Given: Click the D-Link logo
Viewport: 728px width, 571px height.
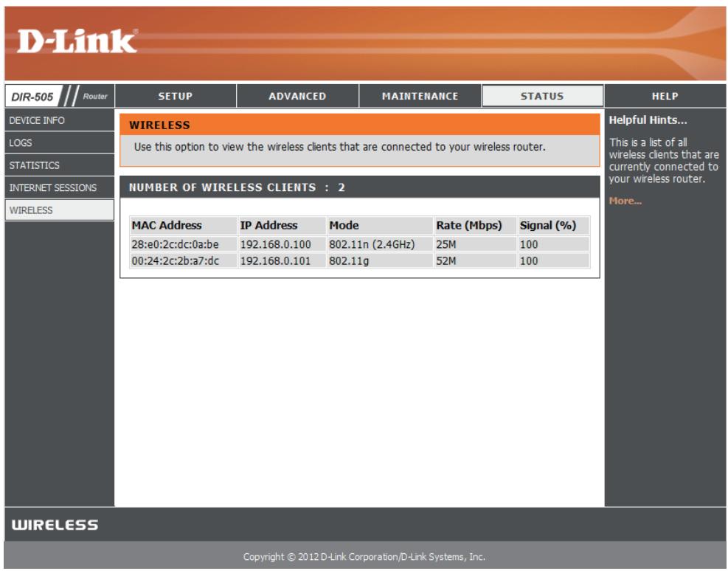Looking at the screenshot, I should (77, 41).
